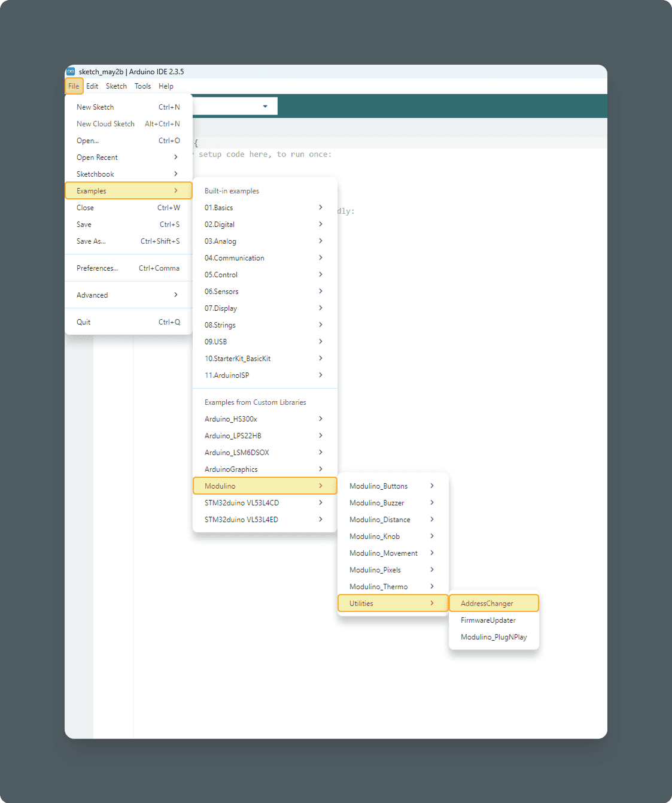Viewport: 672px width, 803px height.
Task: Open the Tools menu
Action: [142, 86]
